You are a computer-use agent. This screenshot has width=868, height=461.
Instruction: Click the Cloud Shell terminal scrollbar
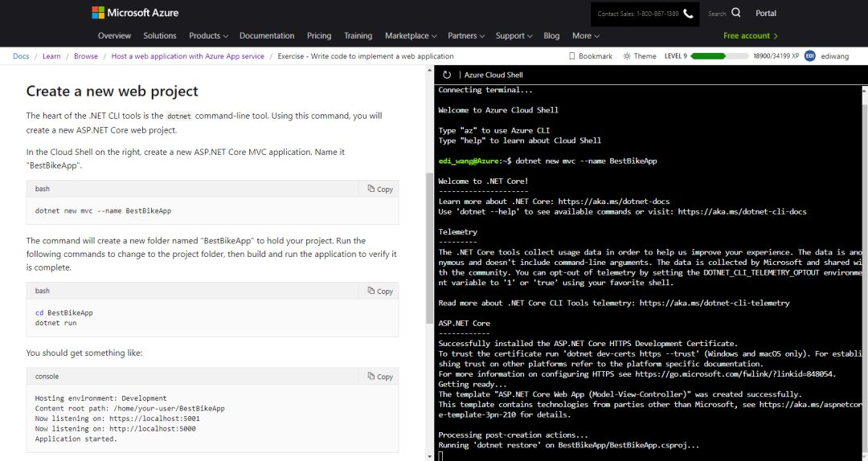click(x=865, y=271)
